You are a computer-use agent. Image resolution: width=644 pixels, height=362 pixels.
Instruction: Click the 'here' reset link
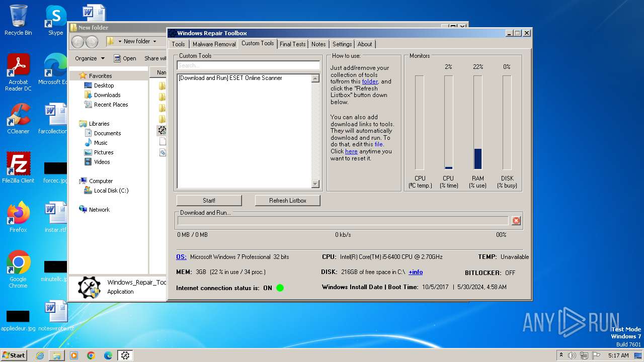[x=351, y=151]
